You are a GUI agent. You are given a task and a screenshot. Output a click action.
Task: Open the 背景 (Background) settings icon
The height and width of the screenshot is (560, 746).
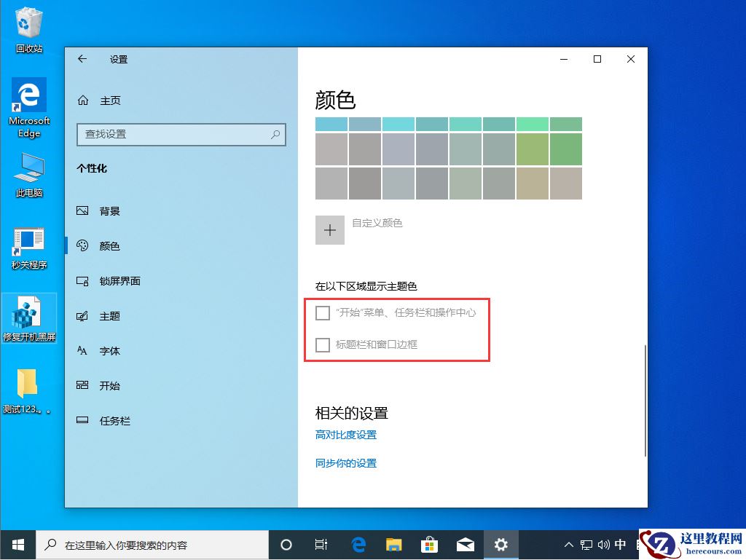pyautogui.click(x=84, y=210)
